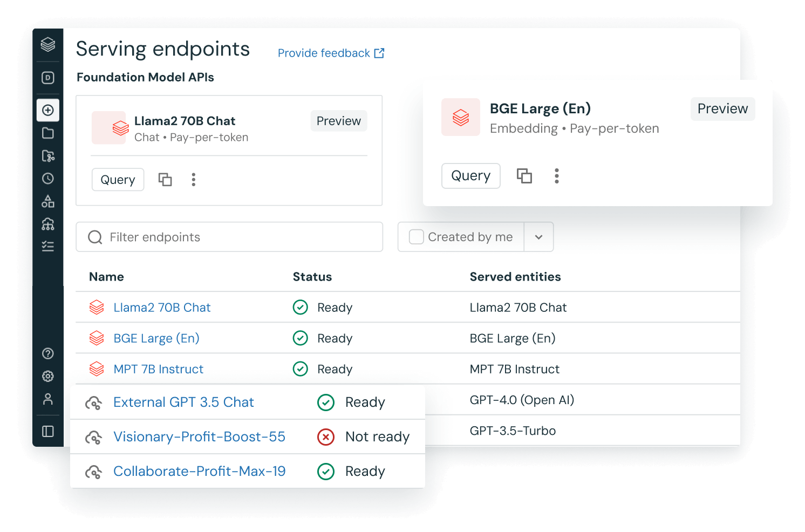
Task: Click the Name column header
Action: 106,277
